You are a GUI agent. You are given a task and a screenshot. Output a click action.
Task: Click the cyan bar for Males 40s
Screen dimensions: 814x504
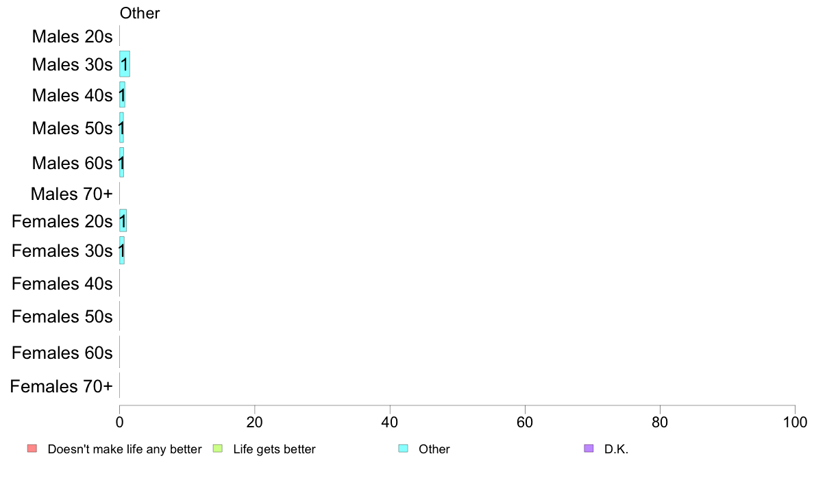pos(122,95)
